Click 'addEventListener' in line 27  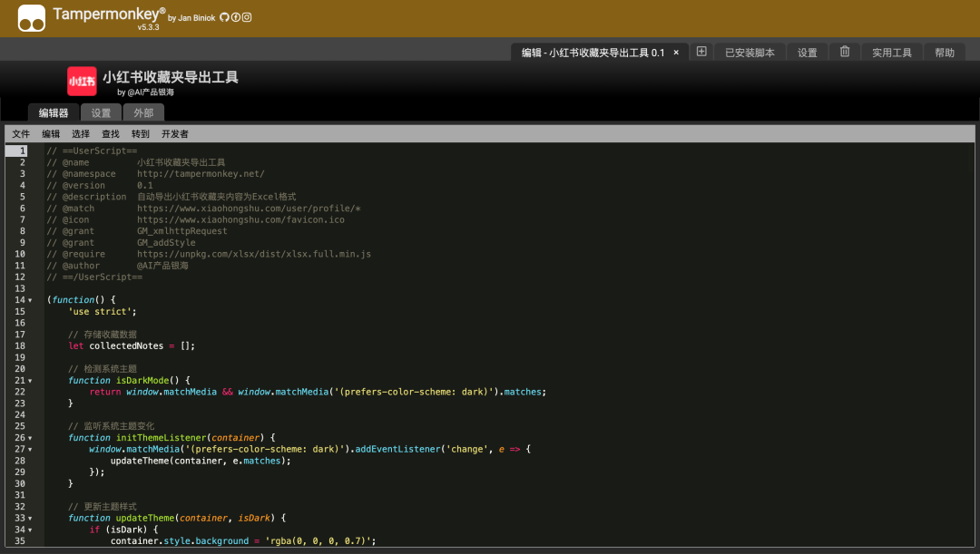pyautogui.click(x=397, y=449)
